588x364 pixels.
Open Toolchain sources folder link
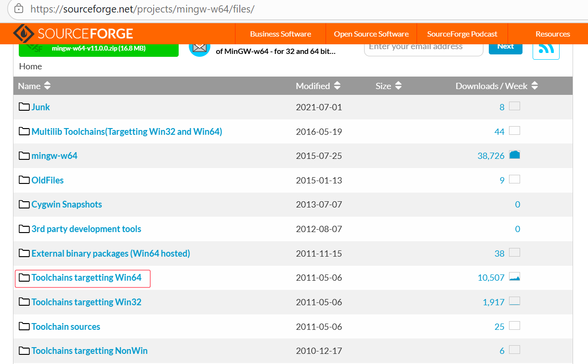click(66, 326)
